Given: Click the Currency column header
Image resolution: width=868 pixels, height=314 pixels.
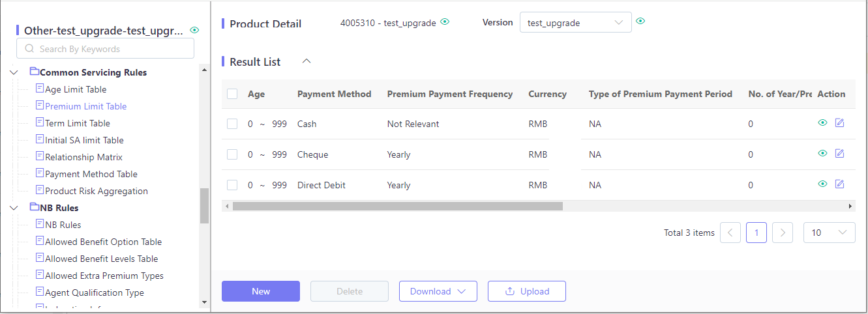Looking at the screenshot, I should [548, 94].
